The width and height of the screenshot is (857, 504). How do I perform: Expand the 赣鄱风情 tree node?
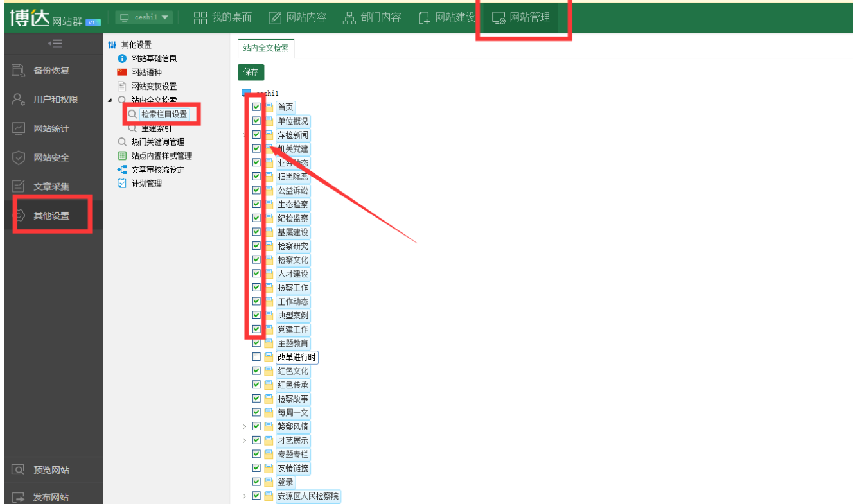coord(244,426)
